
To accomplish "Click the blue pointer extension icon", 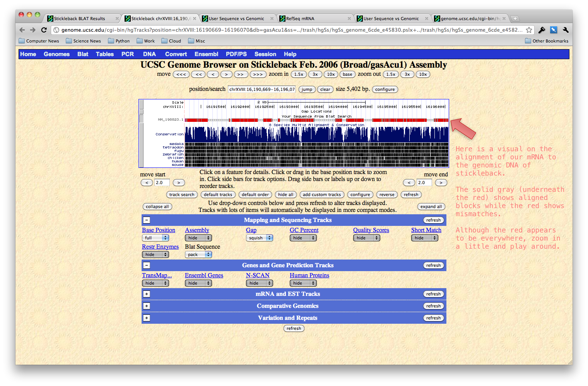I will (x=554, y=30).
